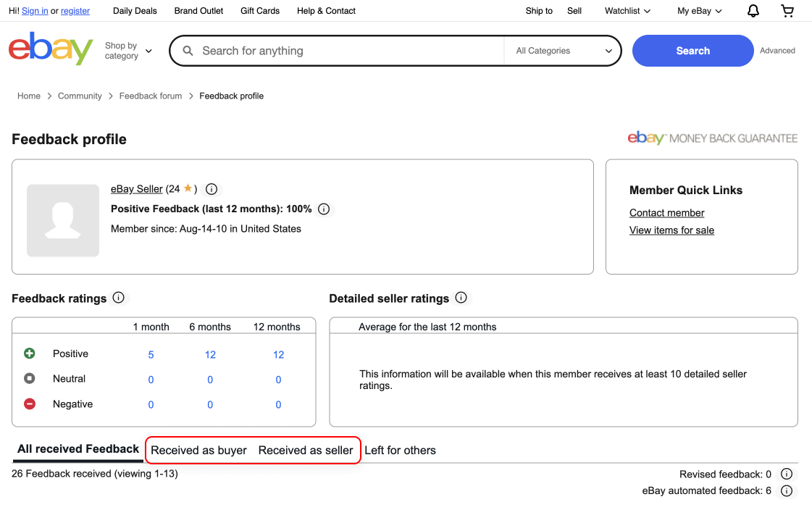Click the seller avatar placeholder image
The width and height of the screenshot is (812, 510).
pos(63,220)
